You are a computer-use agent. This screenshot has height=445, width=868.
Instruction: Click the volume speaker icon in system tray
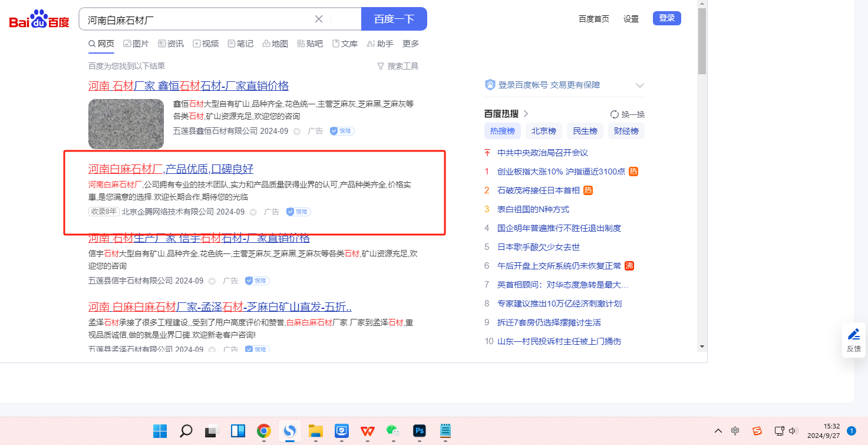(x=793, y=431)
